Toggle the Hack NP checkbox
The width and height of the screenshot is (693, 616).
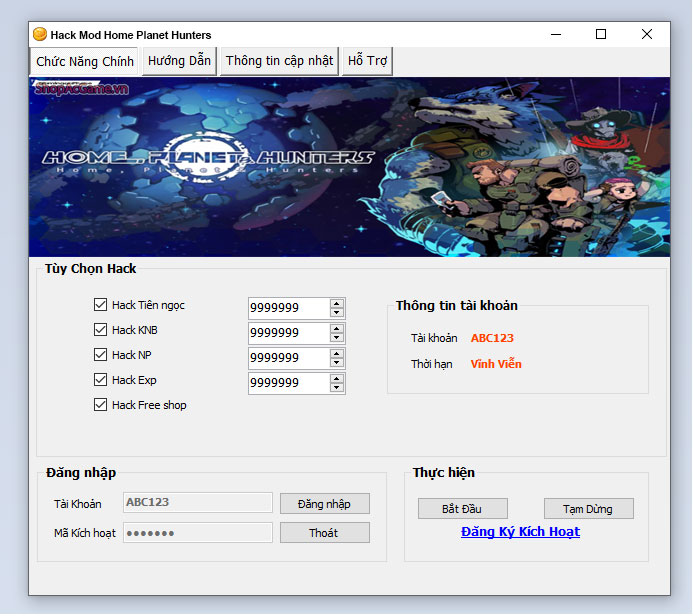(x=100, y=355)
